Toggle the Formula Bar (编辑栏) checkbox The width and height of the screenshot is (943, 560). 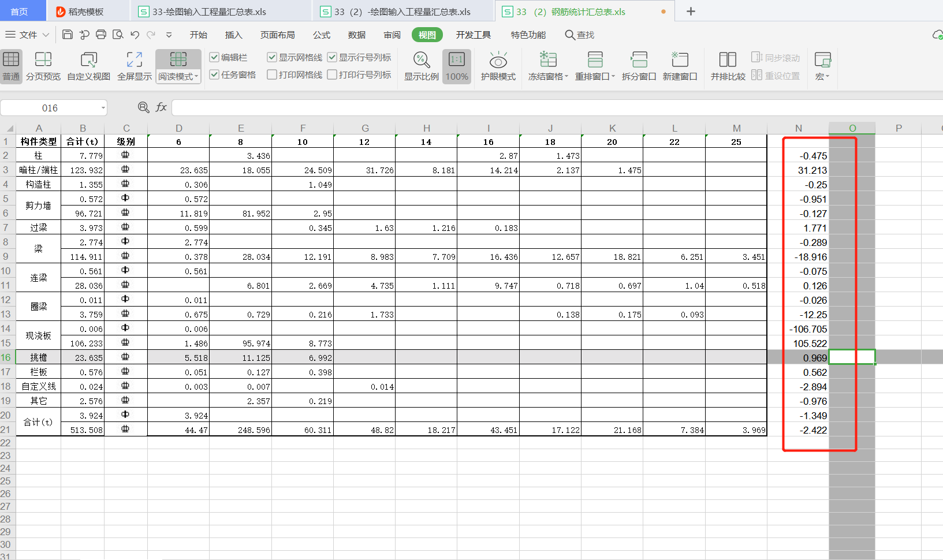[214, 57]
